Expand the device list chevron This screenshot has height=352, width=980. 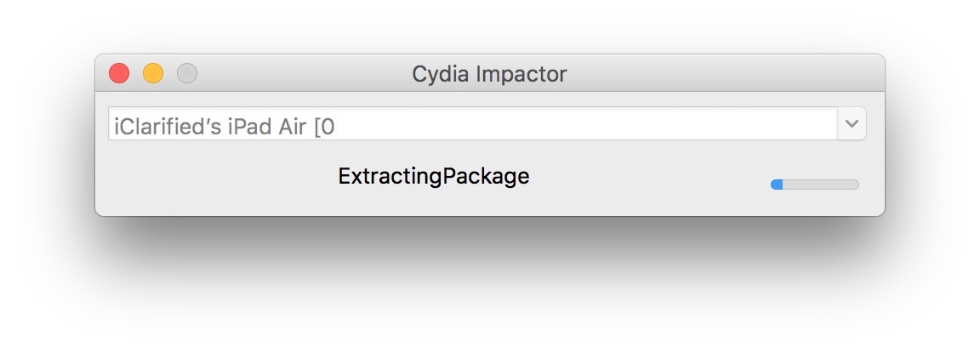(x=852, y=124)
